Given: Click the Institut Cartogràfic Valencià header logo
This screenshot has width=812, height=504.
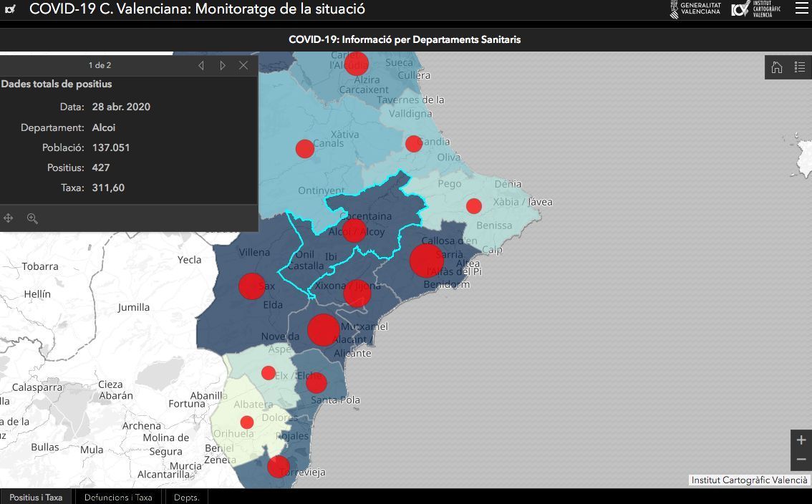Looking at the screenshot, I should coord(756,9).
